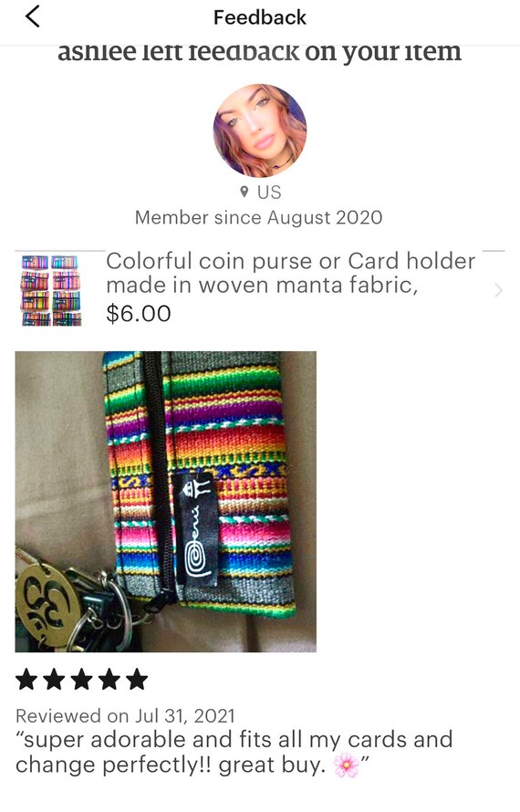Tap the first rating star
Viewport: 520px width, 812px height.
pyautogui.click(x=26, y=680)
